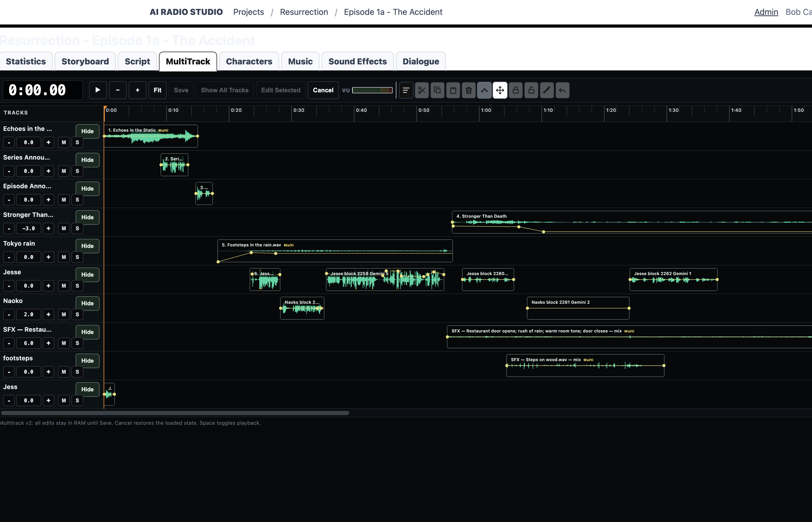812x522 pixels.
Task: Click the 1:00 mark on timeline ruler
Action: pos(486,110)
